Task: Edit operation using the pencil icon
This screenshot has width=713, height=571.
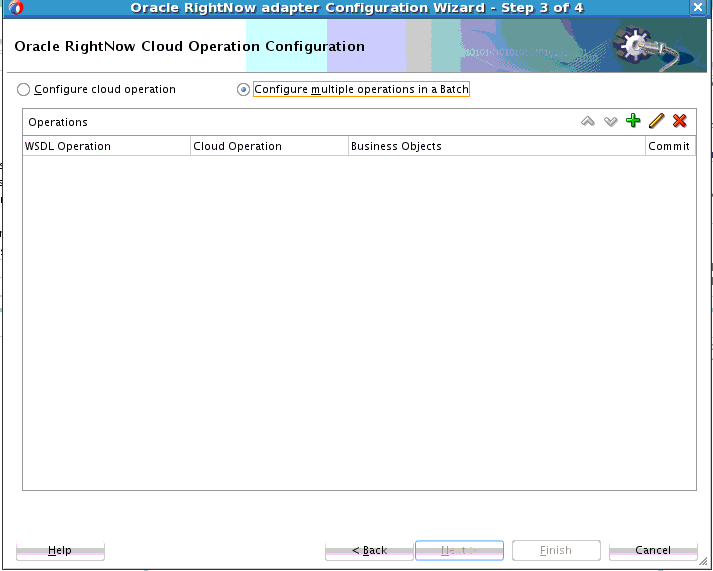Action: pyautogui.click(x=656, y=121)
